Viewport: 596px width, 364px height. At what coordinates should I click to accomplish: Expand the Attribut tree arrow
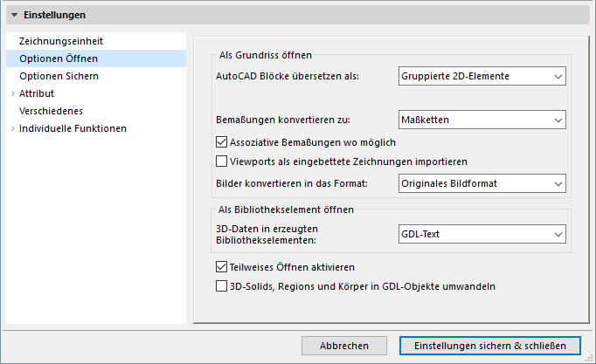click(11, 93)
